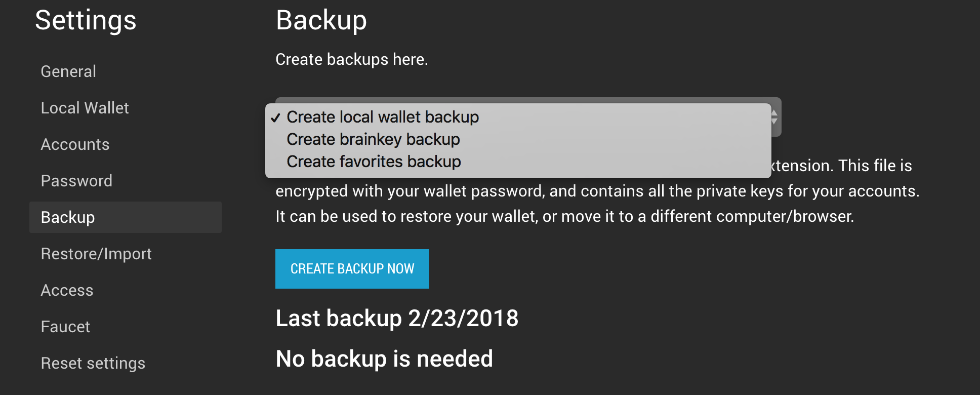Choose Create local wallet backup option

pos(518,117)
